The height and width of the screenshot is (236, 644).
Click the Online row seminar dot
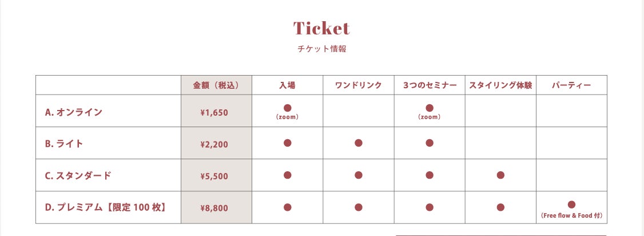[430, 108]
